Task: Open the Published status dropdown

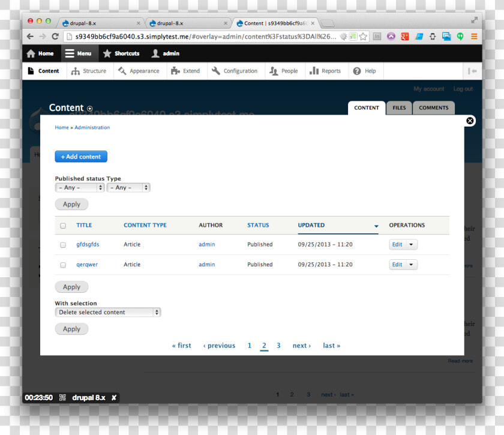Action: tap(80, 187)
